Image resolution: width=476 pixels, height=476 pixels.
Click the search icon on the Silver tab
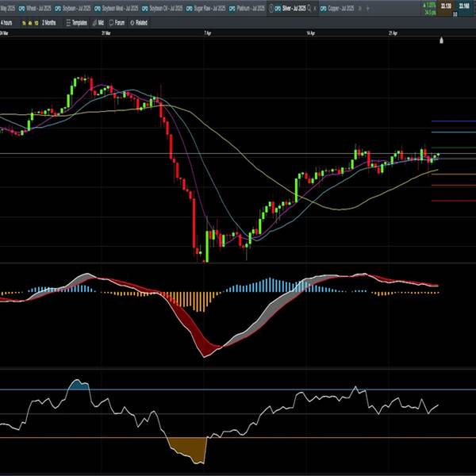(309, 8)
